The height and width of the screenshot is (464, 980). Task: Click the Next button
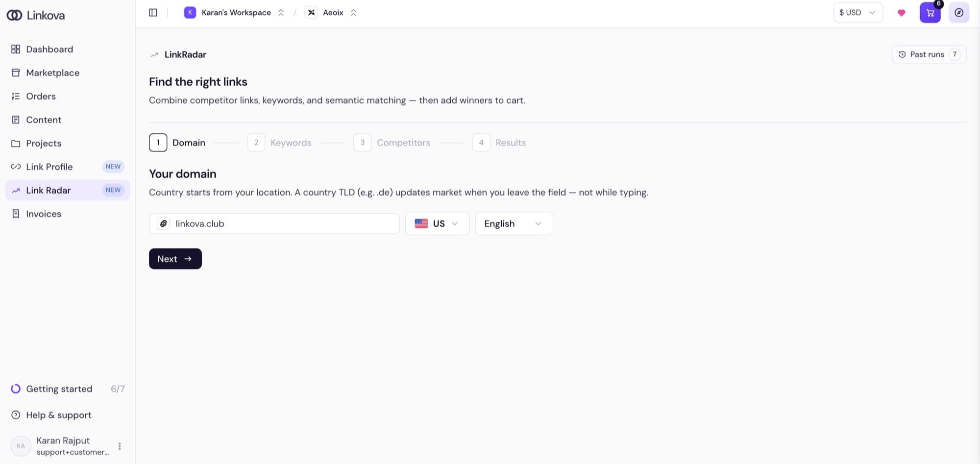point(175,259)
